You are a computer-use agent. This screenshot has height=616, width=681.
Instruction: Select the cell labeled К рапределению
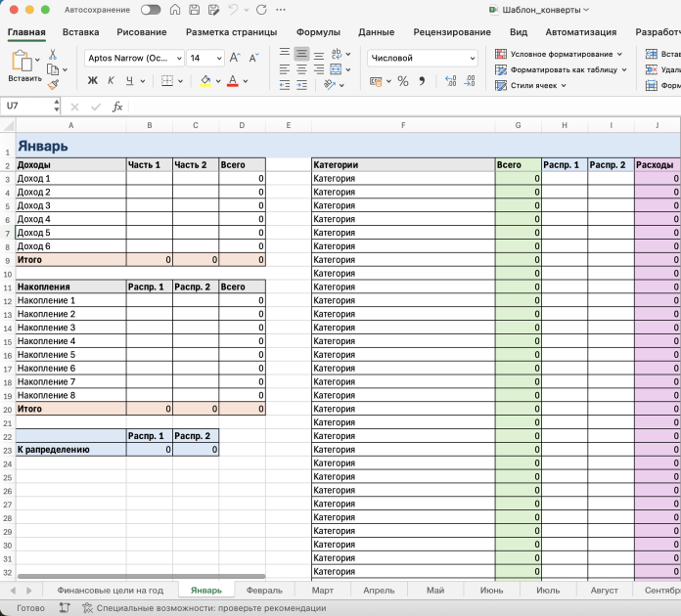click(70, 450)
